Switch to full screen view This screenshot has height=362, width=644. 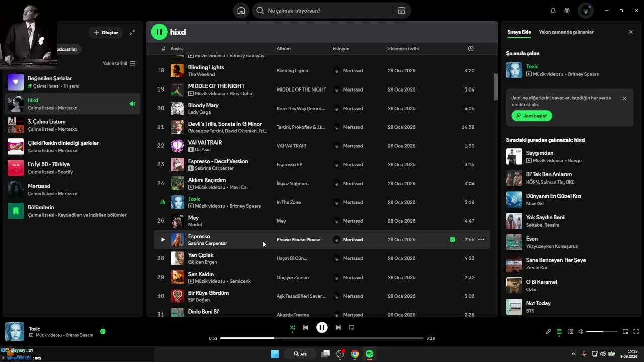pos(636,331)
